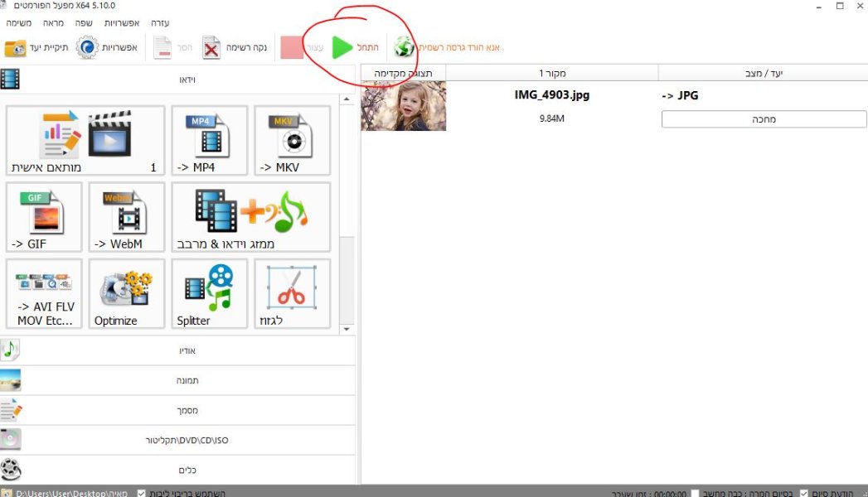Select the MKV conversion tile
Image resolution: width=868 pixels, height=497 pixels.
[292, 140]
